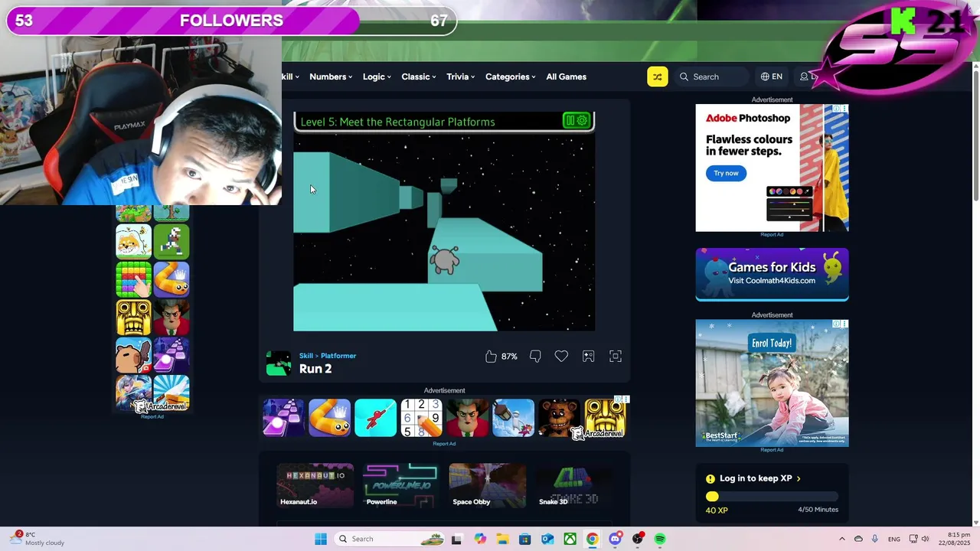This screenshot has width=980, height=551.
Task: Click the Temple Run idol icon in sidebar
Action: pyautogui.click(x=133, y=318)
